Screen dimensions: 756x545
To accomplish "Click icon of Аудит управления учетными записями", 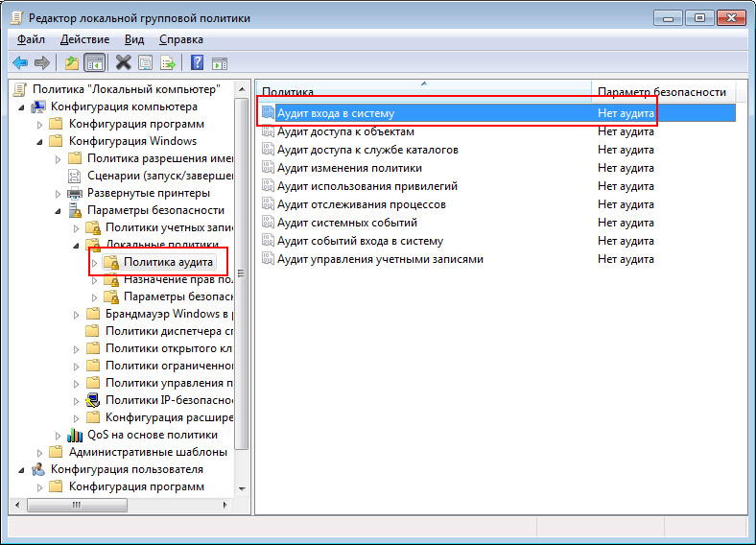I will pyautogui.click(x=268, y=258).
